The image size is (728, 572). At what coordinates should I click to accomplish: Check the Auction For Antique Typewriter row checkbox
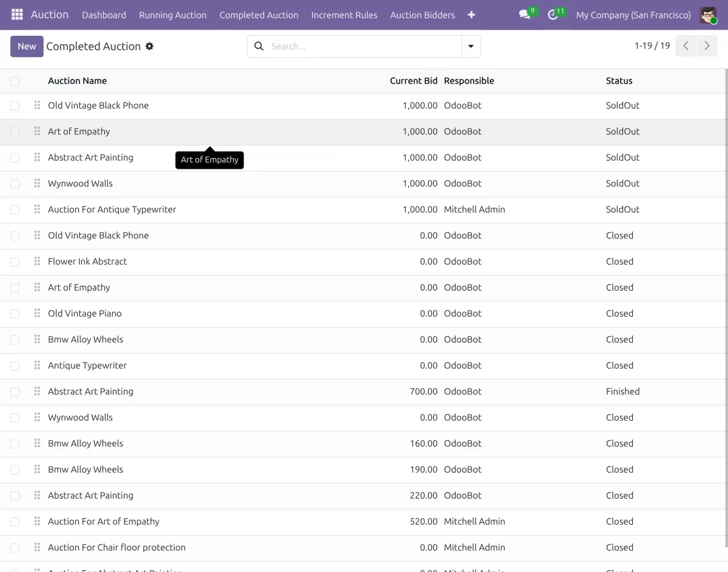point(15,210)
